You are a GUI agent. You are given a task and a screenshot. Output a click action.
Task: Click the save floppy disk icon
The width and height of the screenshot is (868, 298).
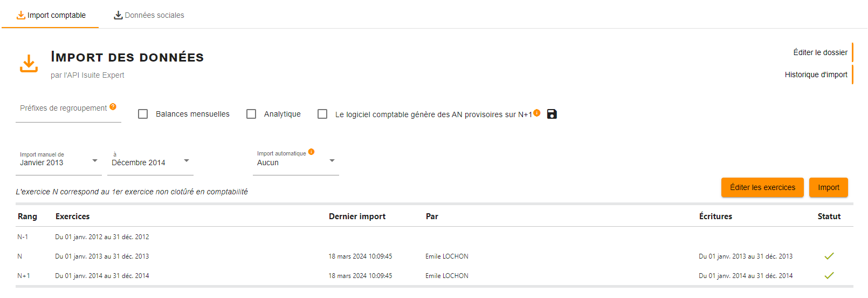click(x=552, y=114)
